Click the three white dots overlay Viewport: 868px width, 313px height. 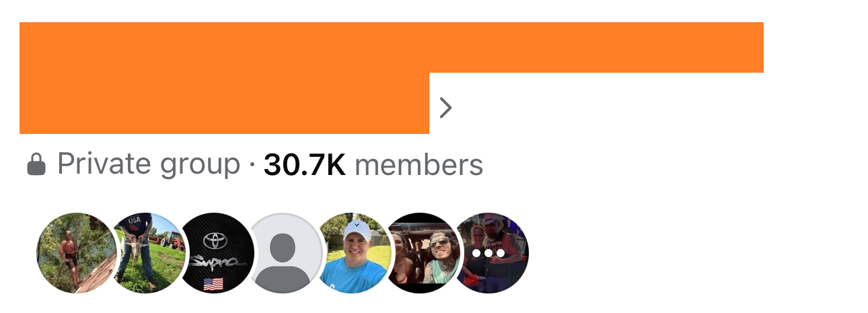(489, 254)
